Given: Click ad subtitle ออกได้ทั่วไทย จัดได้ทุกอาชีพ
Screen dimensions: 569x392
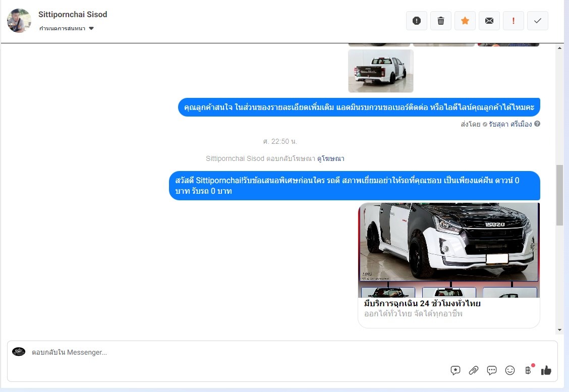Looking at the screenshot, I should click(413, 314).
